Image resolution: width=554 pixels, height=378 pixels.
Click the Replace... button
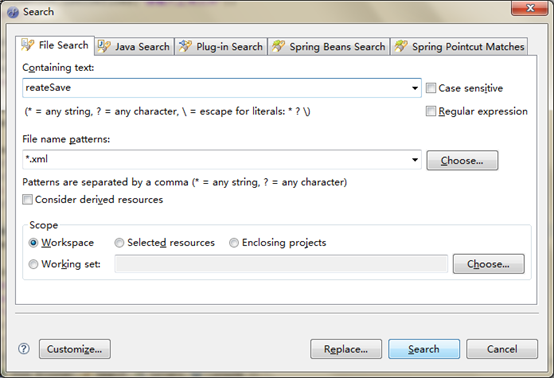pyautogui.click(x=346, y=349)
